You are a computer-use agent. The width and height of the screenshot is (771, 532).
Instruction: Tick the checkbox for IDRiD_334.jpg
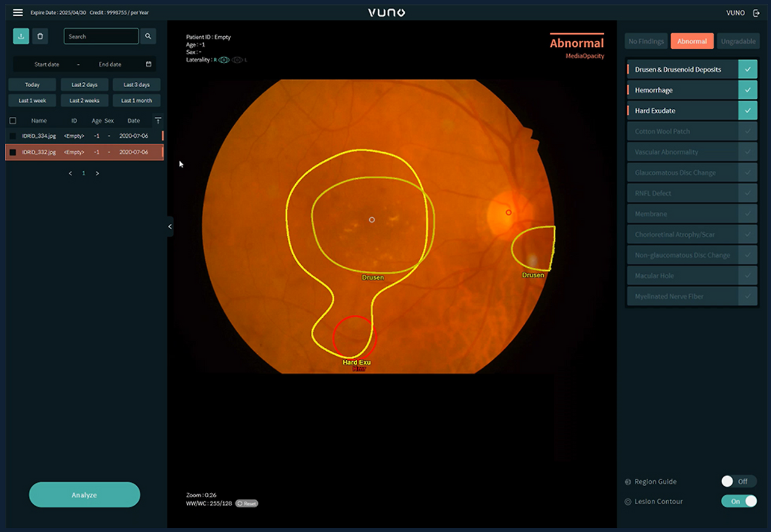(x=13, y=136)
